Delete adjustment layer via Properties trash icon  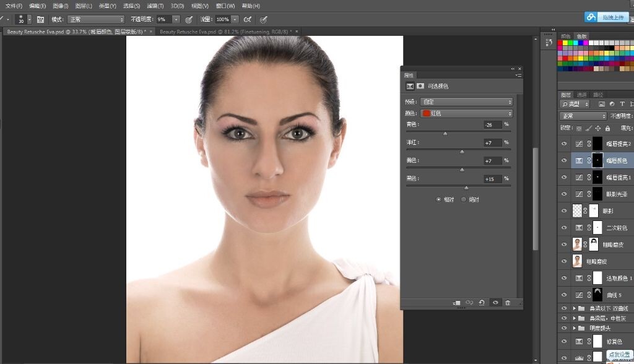click(508, 303)
